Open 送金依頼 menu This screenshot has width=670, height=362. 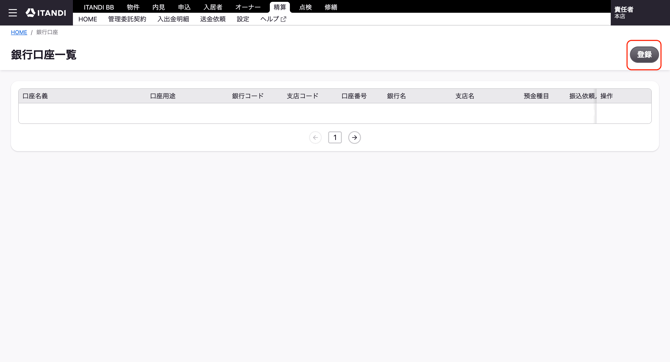[x=213, y=19]
